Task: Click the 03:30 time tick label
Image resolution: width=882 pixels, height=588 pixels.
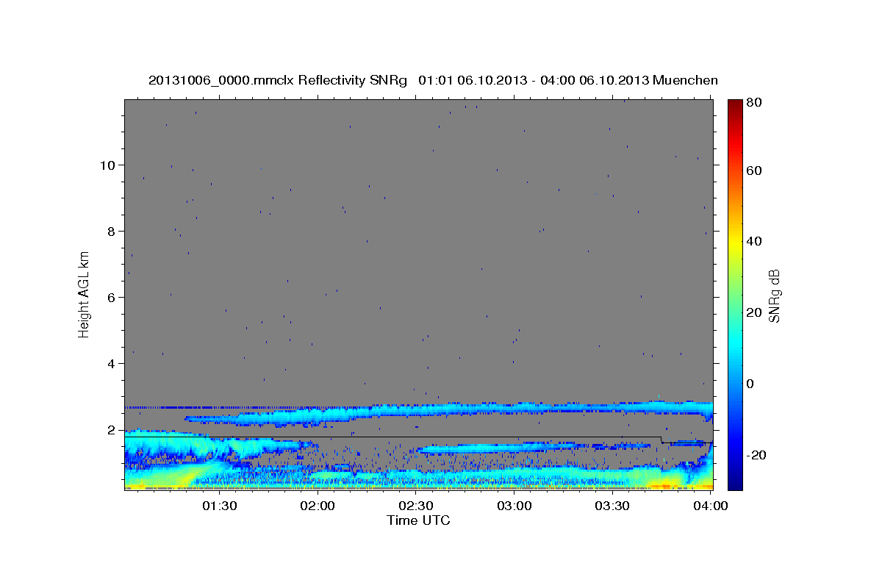Action: (x=612, y=506)
